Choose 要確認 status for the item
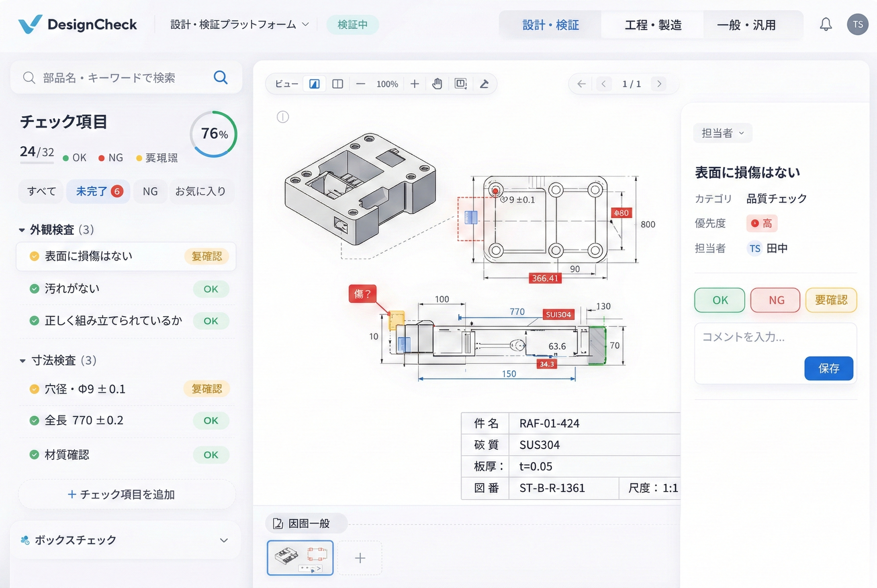The image size is (877, 588). pos(831,300)
